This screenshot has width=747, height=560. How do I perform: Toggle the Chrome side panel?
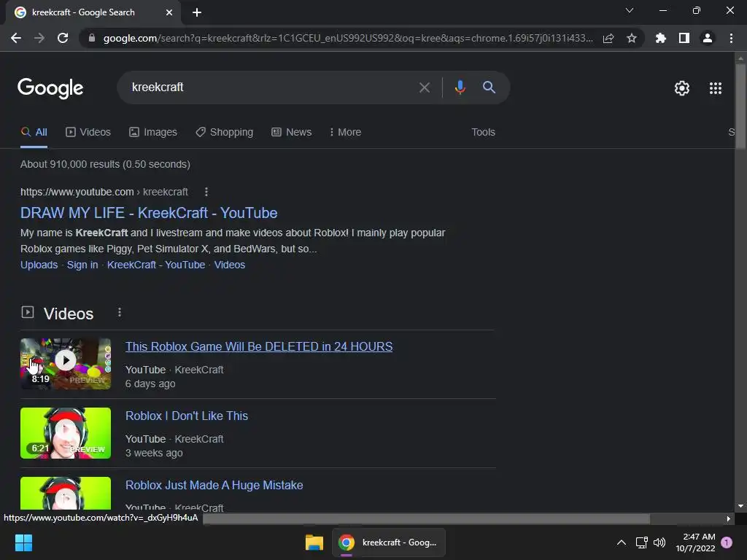pos(684,38)
